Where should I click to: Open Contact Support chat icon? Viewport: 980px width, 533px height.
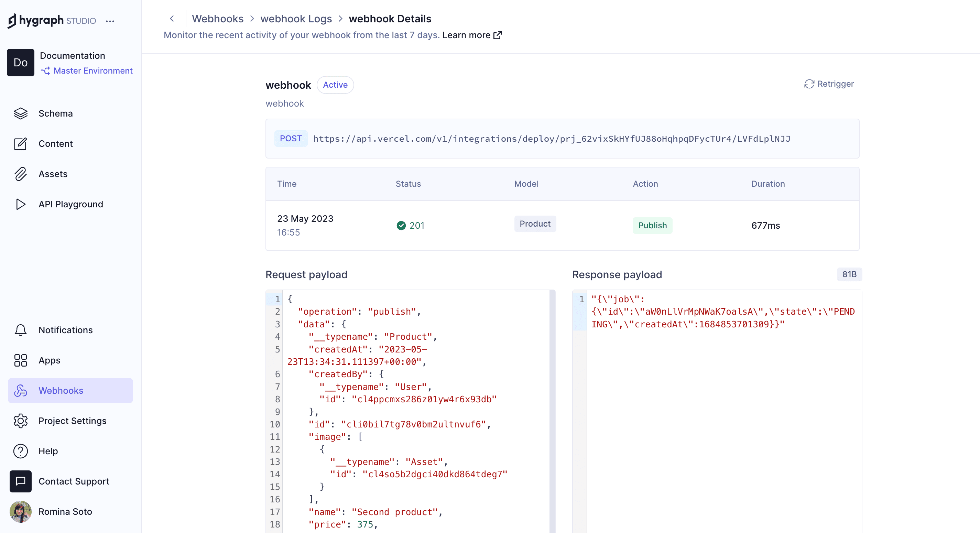(20, 482)
